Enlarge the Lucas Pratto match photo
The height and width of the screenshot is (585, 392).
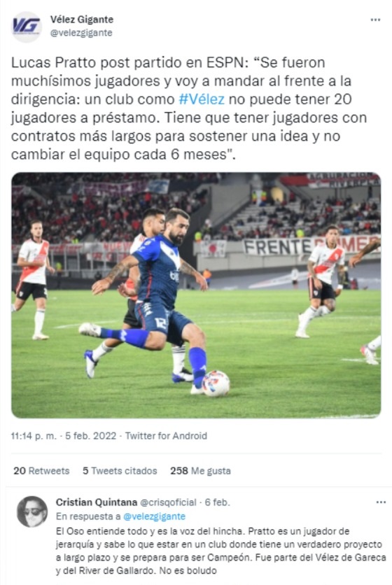(196, 295)
